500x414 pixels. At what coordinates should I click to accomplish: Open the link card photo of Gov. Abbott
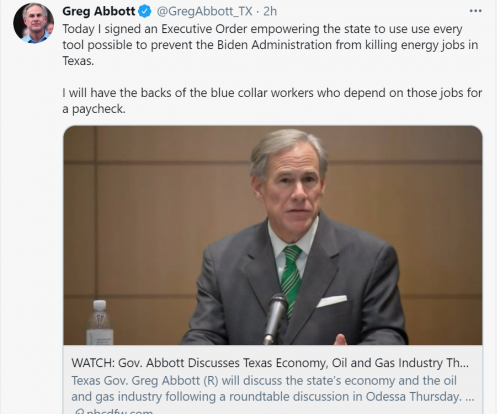pyautogui.click(x=273, y=235)
